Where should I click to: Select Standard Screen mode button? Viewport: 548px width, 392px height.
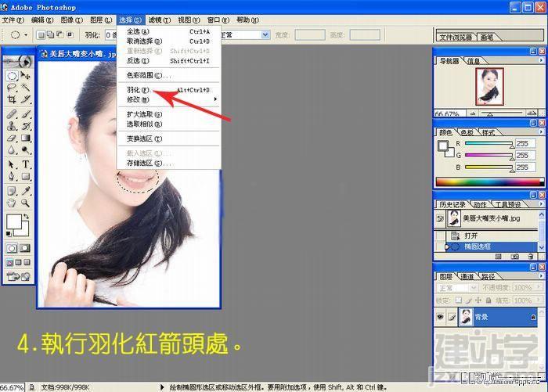(9, 262)
